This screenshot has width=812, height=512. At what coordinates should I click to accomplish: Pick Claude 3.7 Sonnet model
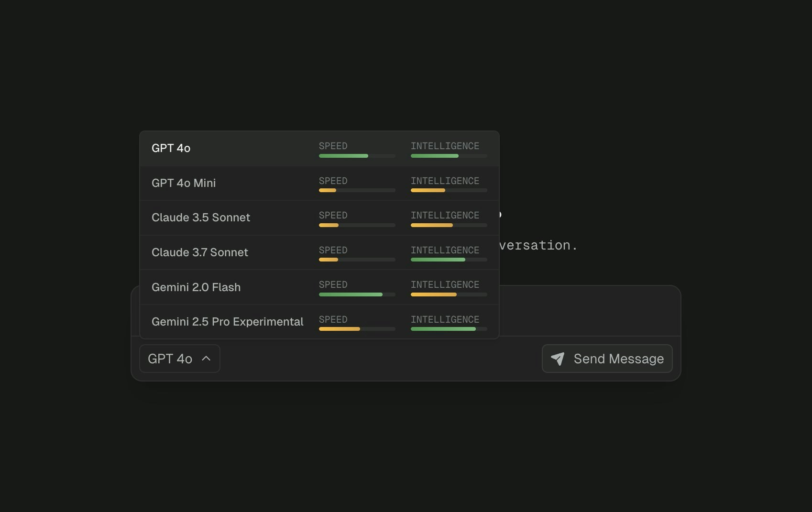tap(319, 252)
